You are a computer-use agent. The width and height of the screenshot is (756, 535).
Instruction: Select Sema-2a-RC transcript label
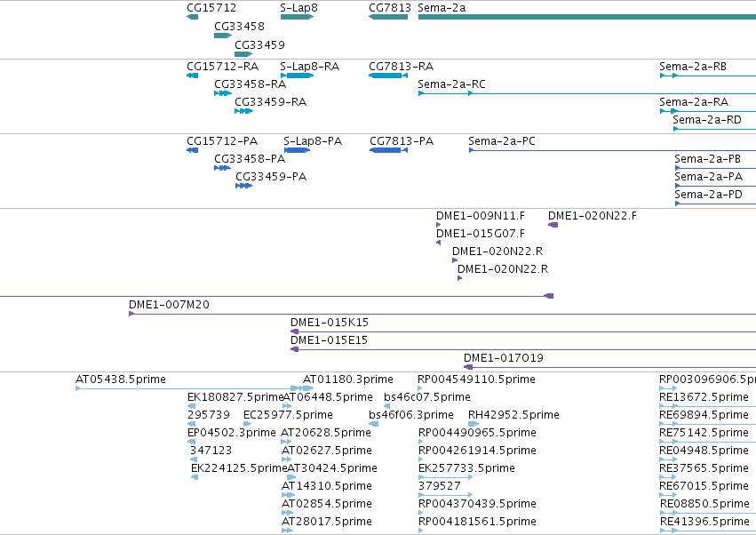[x=451, y=84]
